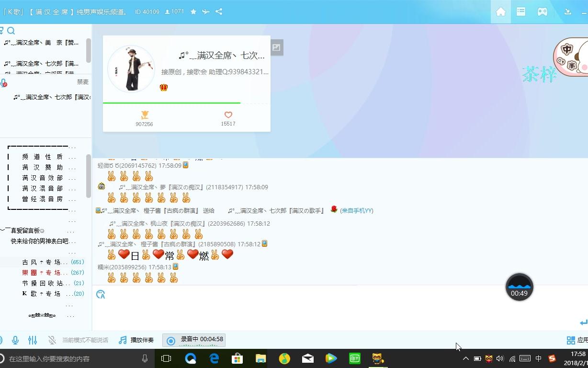The height and width of the screenshot is (368, 588).
Task: Click 播放伴奏 to play accompaniment
Action: pos(136,340)
